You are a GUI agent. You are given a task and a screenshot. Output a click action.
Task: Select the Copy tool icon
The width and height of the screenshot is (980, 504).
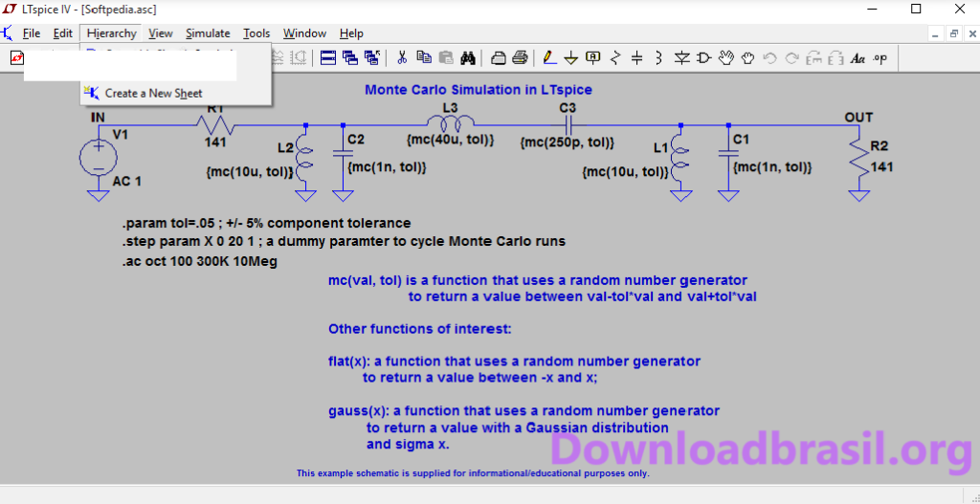coord(424,58)
